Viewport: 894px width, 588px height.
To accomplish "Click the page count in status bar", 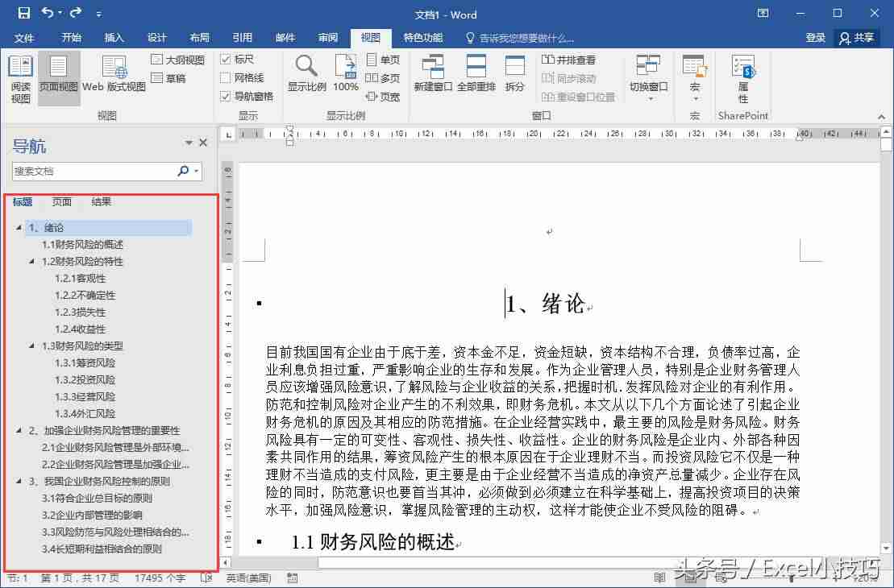I will [79, 578].
